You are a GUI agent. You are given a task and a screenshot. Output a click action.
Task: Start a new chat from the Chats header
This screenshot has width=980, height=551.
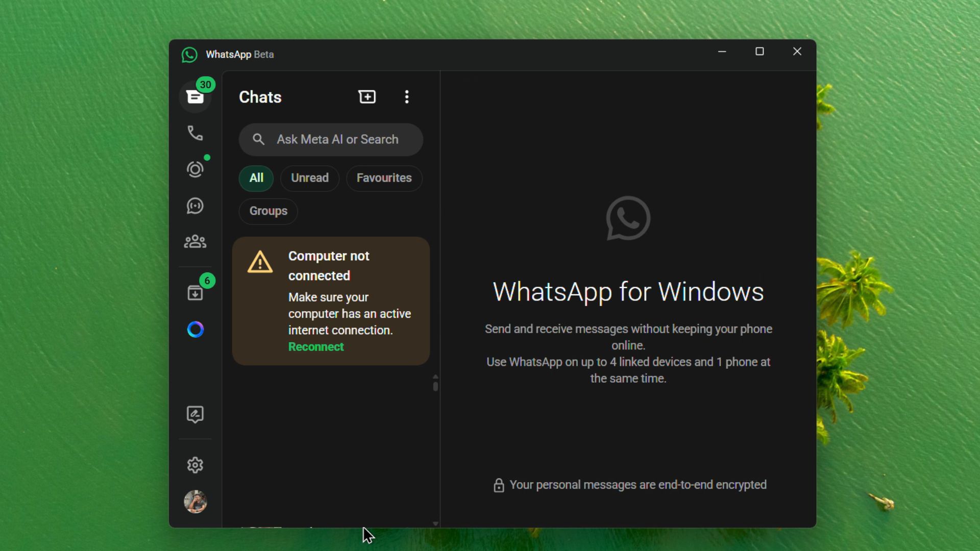coord(367,96)
